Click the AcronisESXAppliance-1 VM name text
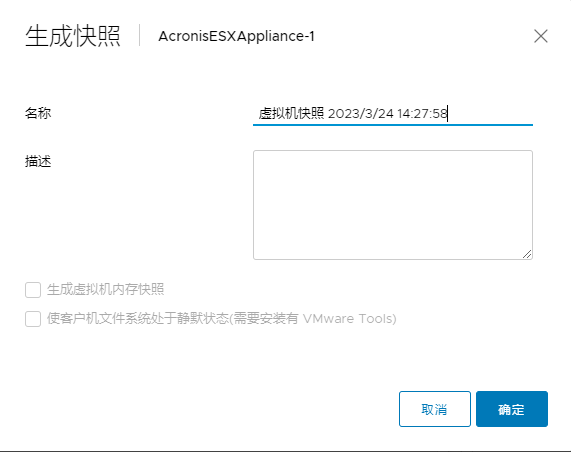Viewport: 571px width, 452px height. pyautogui.click(x=237, y=36)
